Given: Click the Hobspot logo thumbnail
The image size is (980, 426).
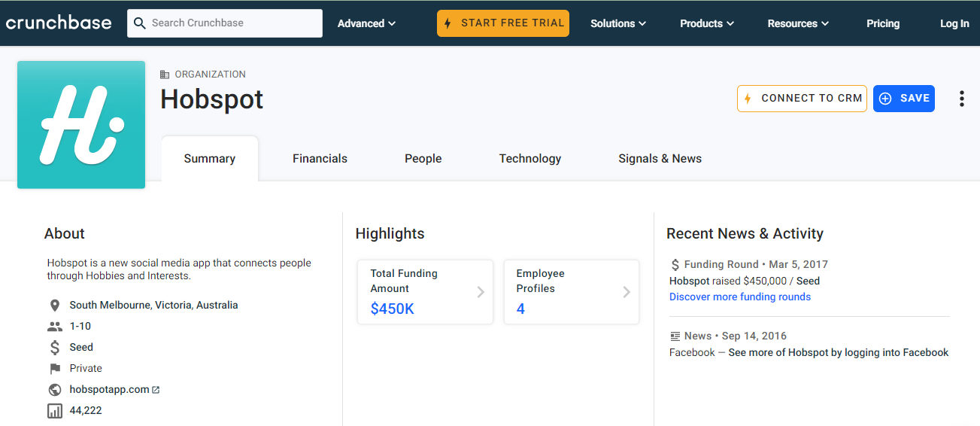Looking at the screenshot, I should pos(81,125).
